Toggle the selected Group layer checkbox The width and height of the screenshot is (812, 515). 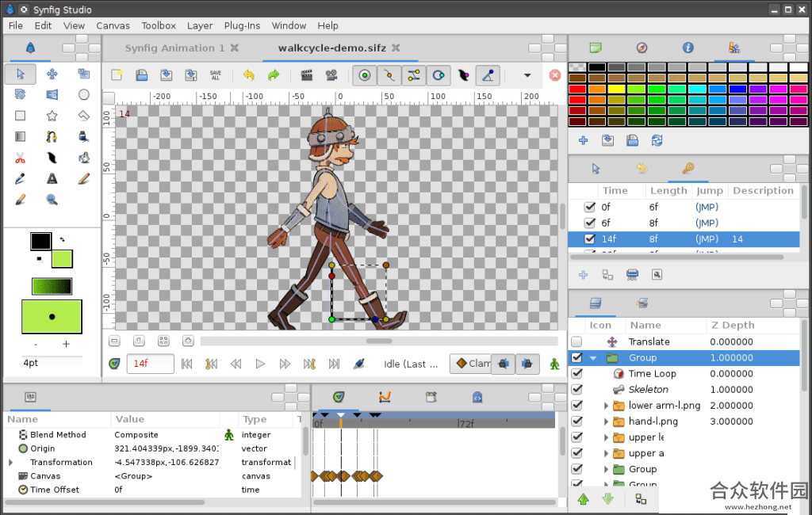click(576, 357)
